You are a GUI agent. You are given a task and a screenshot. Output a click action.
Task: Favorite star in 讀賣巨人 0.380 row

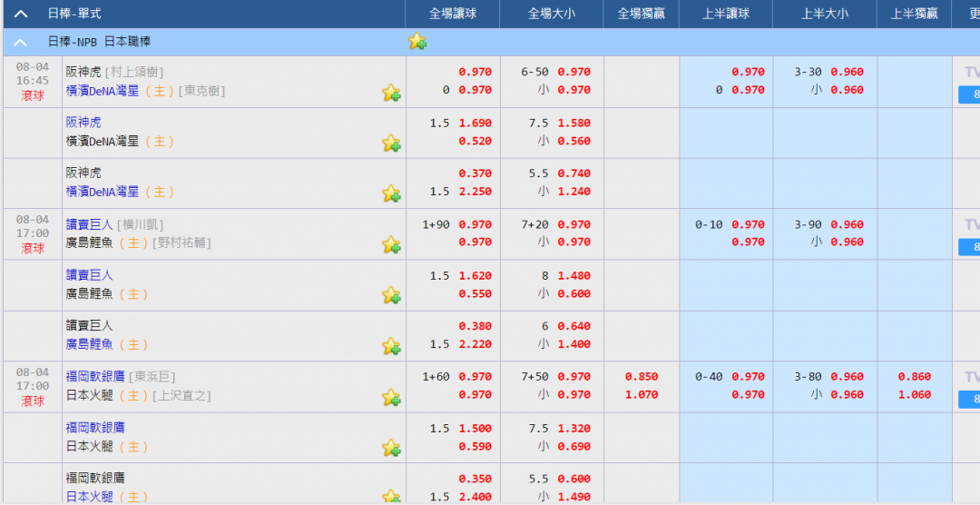click(391, 346)
